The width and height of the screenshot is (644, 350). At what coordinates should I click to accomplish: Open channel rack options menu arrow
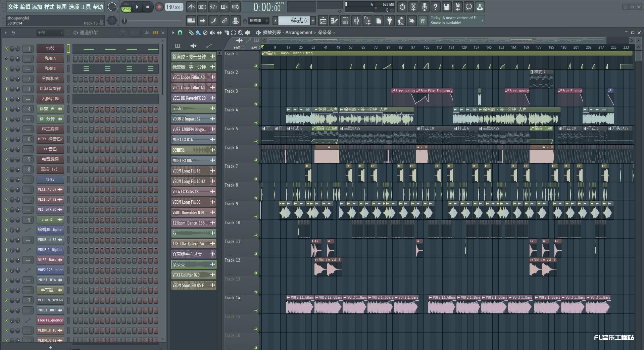click(5, 33)
